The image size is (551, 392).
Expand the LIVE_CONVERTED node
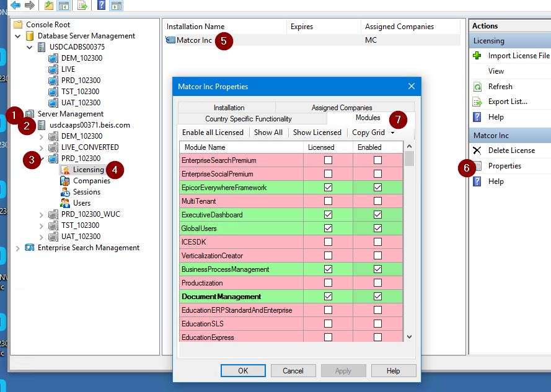(41, 147)
